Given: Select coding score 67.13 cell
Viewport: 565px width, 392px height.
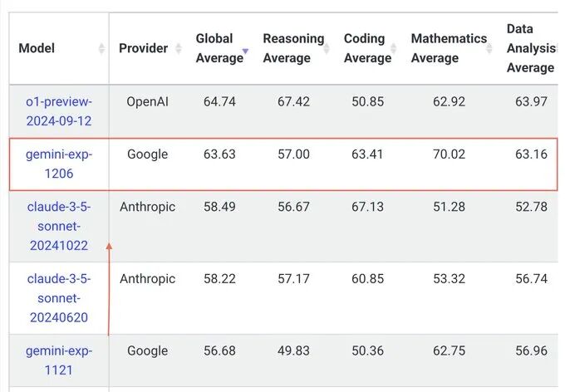Looking at the screenshot, I should (367, 207).
